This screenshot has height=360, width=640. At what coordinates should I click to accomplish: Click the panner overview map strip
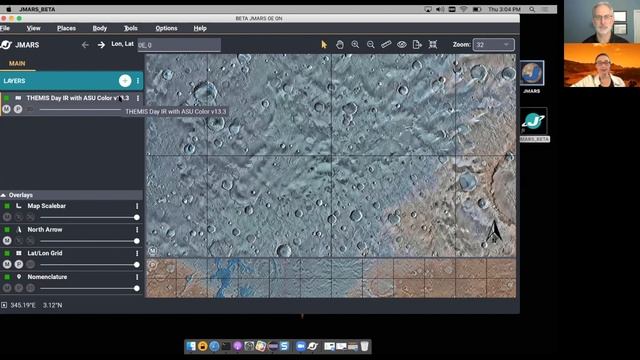coord(331,278)
